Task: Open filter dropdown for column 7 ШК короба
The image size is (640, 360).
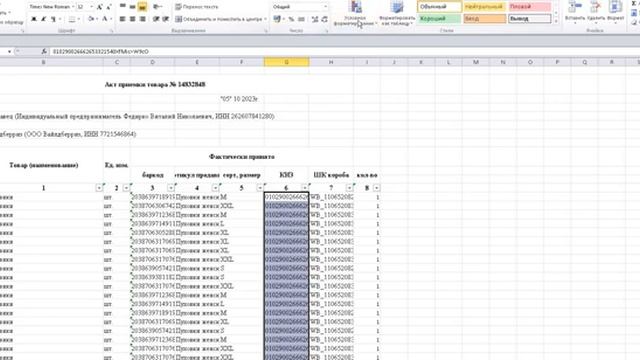Action: click(x=349, y=188)
